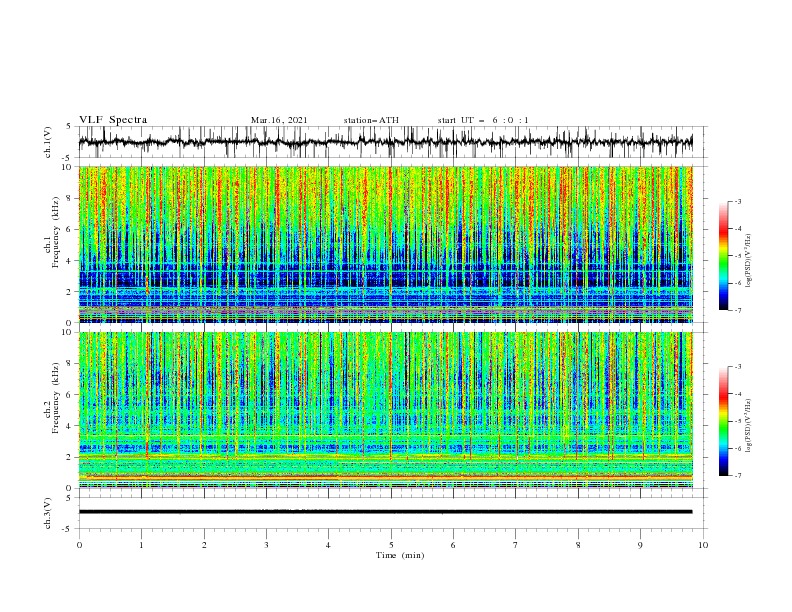Viewport: 792px width, 612px height.
Task: Click the ch.1 spectrogram color scale bar
Action: (723, 256)
